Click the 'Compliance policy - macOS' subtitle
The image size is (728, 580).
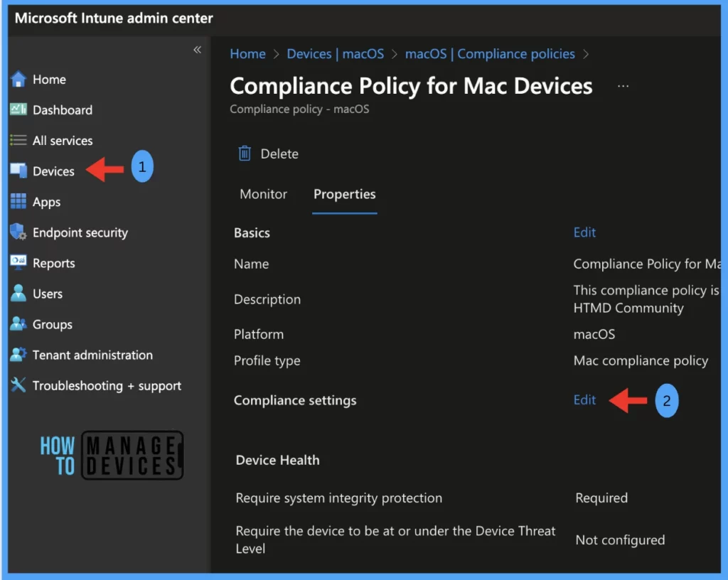pos(299,109)
